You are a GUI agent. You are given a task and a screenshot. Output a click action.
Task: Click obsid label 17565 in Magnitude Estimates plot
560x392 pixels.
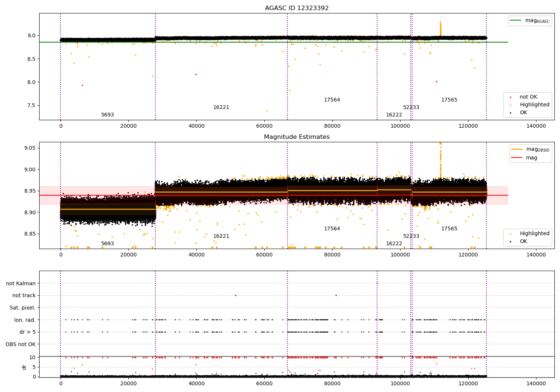(449, 229)
